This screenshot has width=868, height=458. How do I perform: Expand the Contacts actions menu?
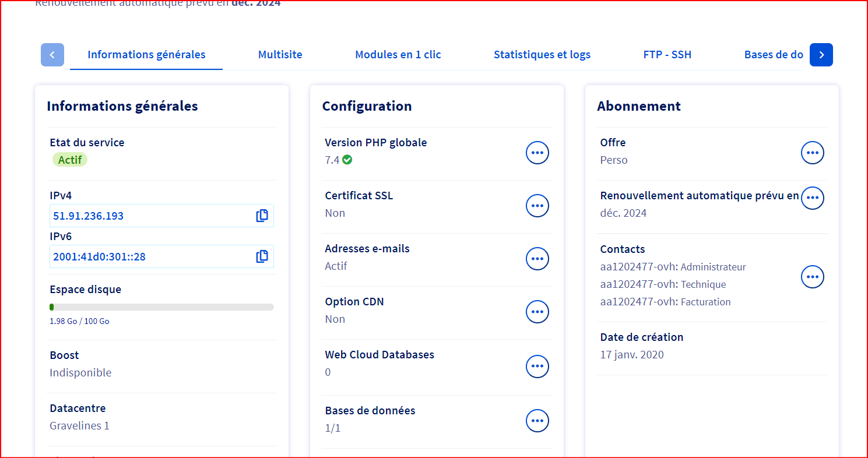813,277
